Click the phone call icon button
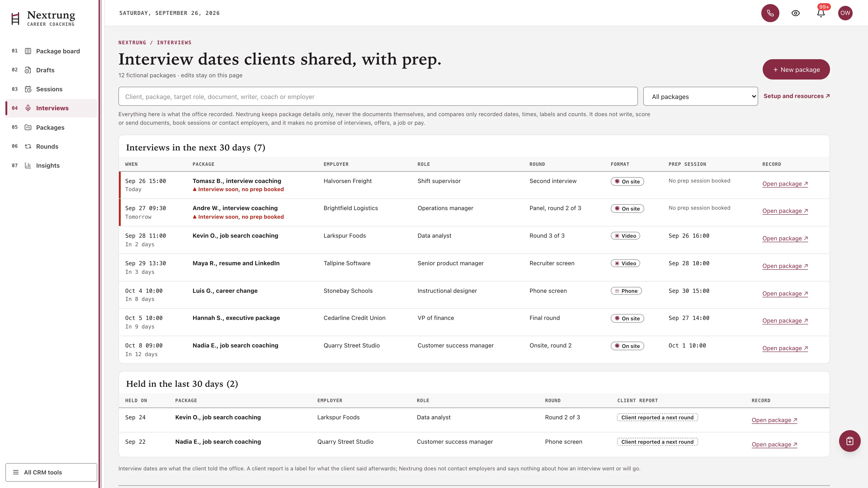 (770, 13)
